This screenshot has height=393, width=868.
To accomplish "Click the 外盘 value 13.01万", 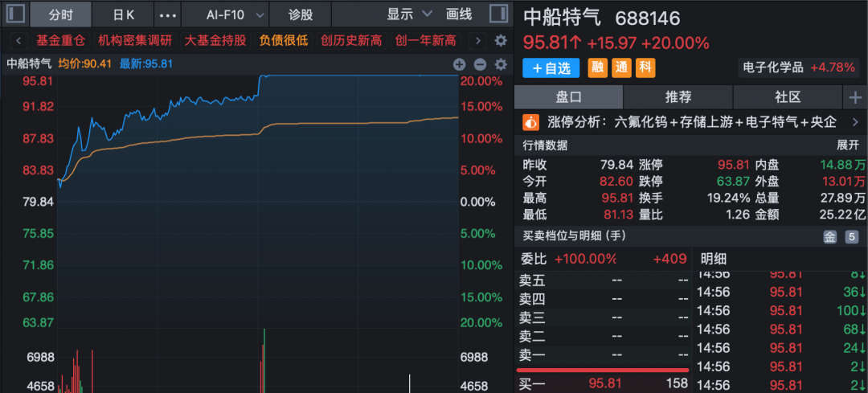I will point(842,181).
